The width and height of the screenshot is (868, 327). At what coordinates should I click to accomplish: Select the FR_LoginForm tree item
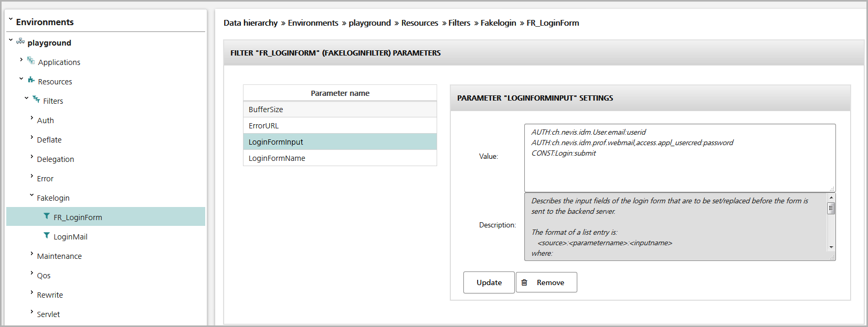point(105,217)
